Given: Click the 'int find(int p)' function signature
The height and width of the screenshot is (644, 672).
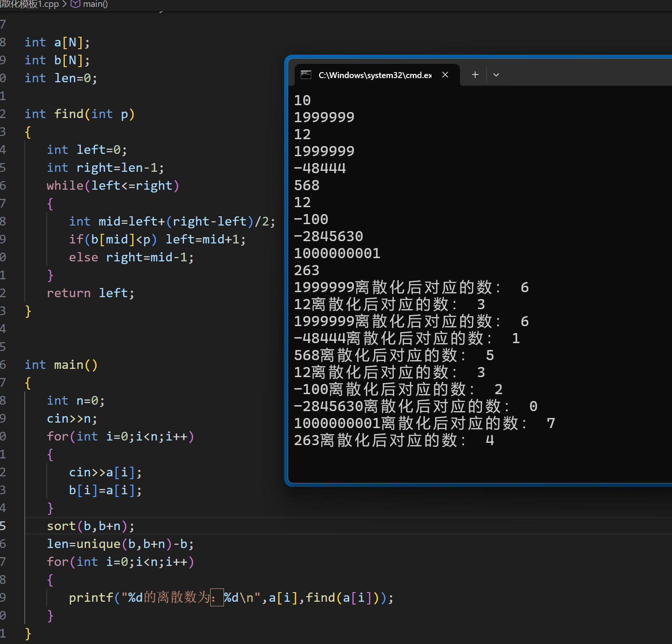Looking at the screenshot, I should 80,114.
